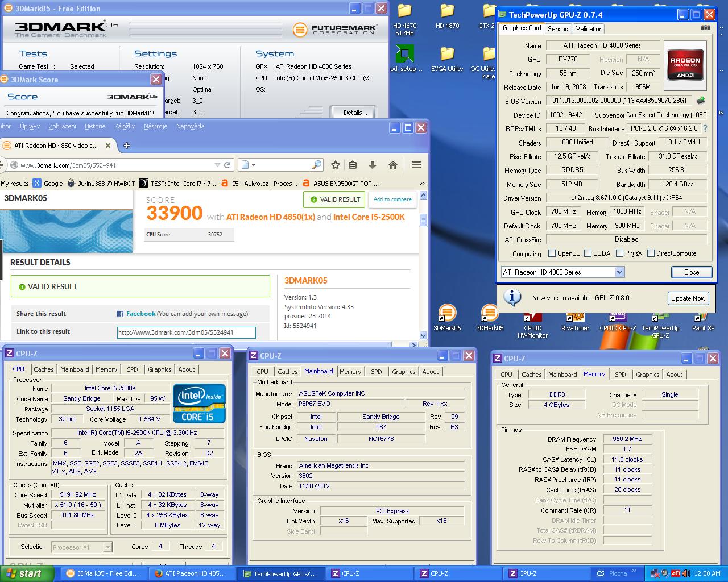Open the Nástroje menu in Firefox

pos(155,126)
